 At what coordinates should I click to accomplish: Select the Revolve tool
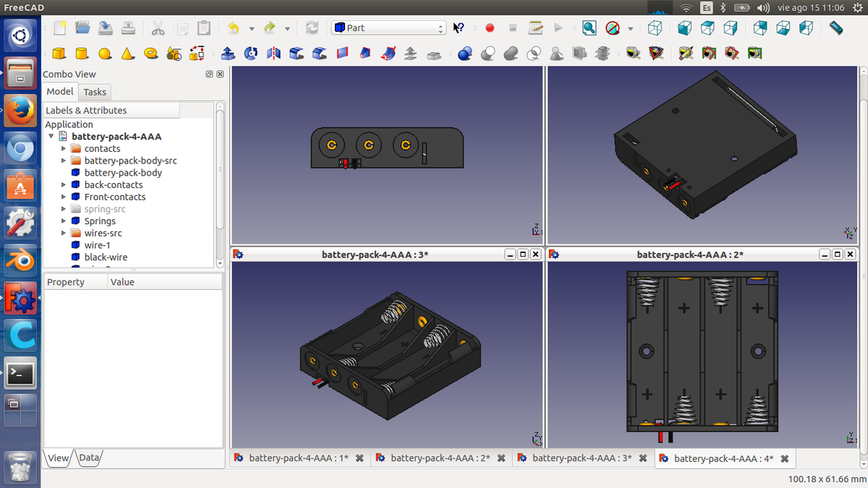point(251,53)
